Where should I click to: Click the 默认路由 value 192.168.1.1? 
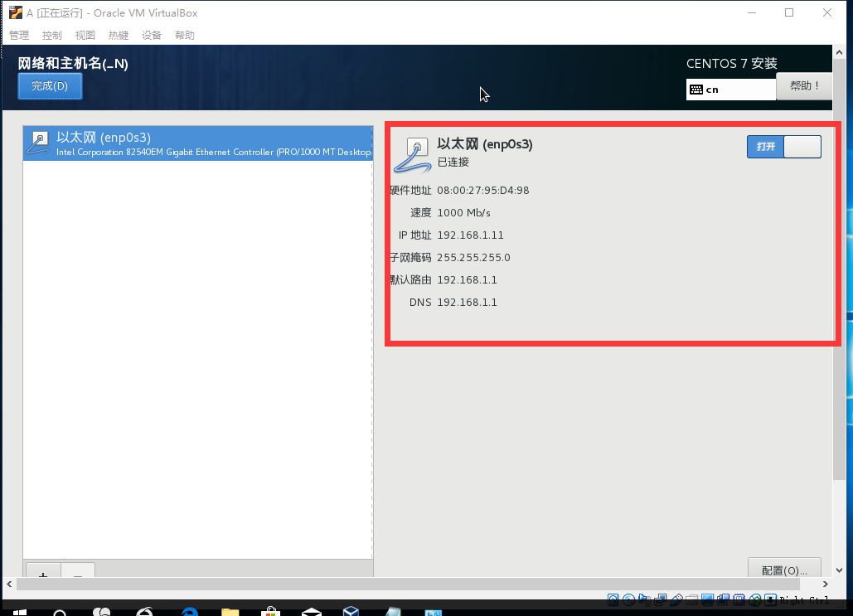click(468, 279)
